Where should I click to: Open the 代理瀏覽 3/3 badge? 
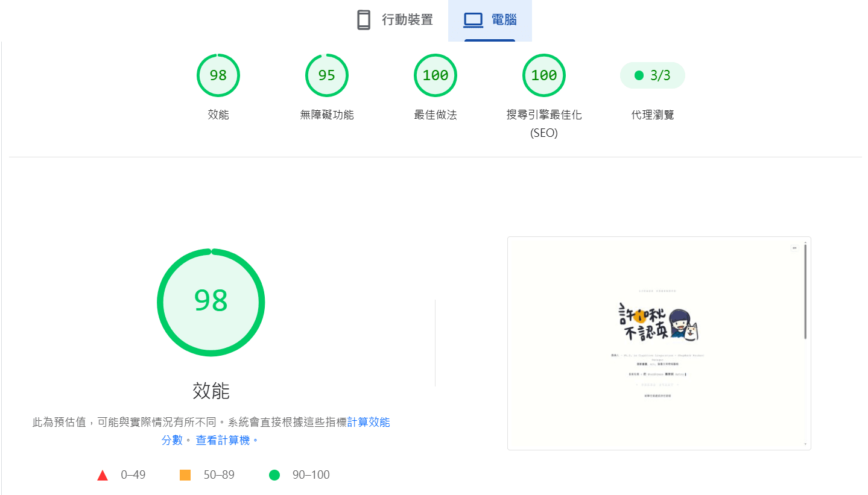(653, 75)
